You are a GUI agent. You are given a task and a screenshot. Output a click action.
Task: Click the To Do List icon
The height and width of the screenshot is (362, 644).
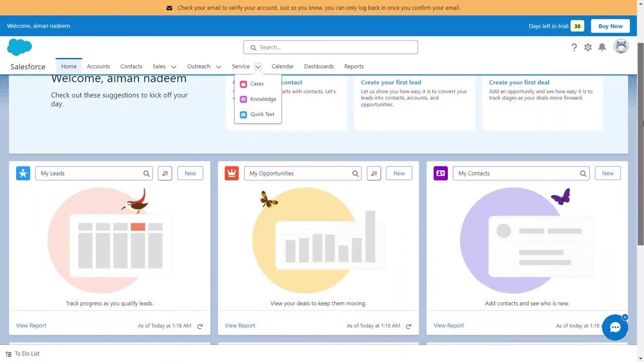(x=9, y=354)
